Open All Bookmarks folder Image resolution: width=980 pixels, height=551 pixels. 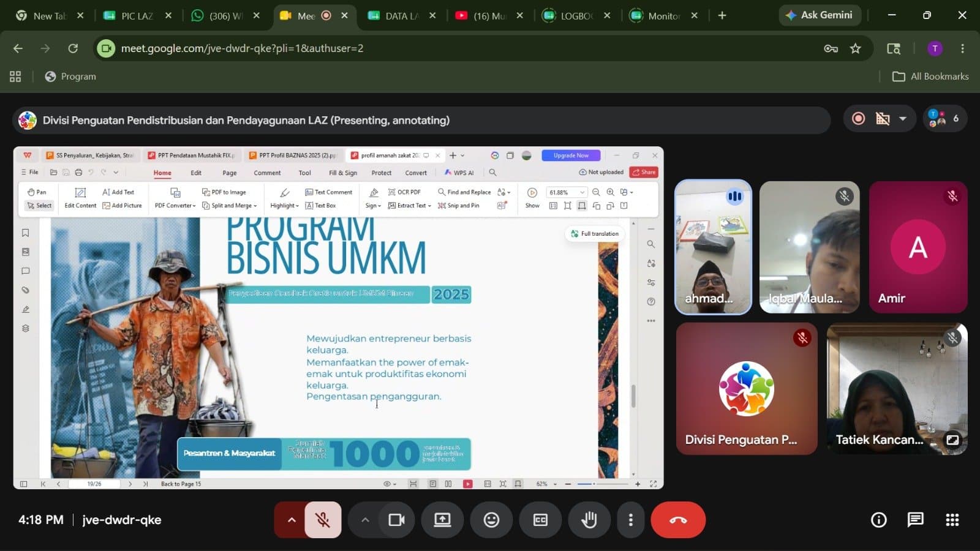pyautogui.click(x=931, y=77)
